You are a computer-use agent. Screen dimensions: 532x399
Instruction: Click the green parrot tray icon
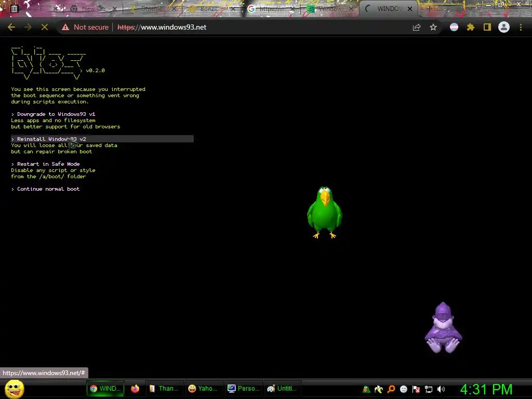pos(366,389)
